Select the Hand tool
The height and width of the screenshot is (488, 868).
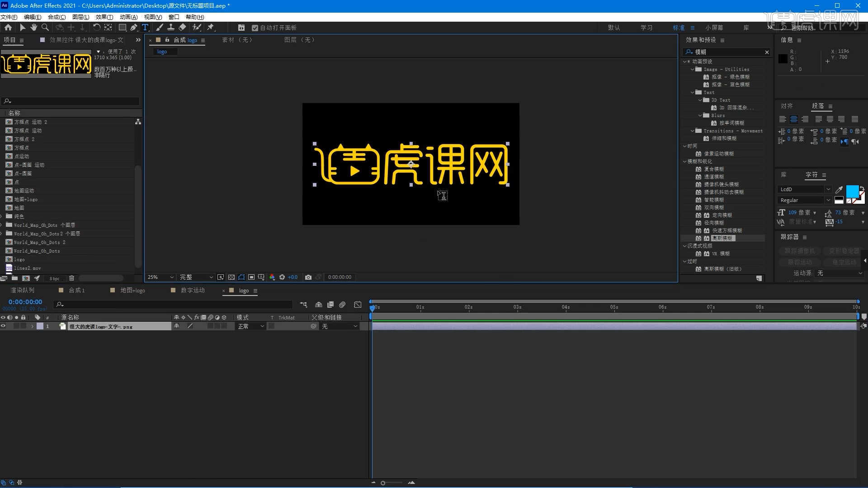click(x=33, y=28)
